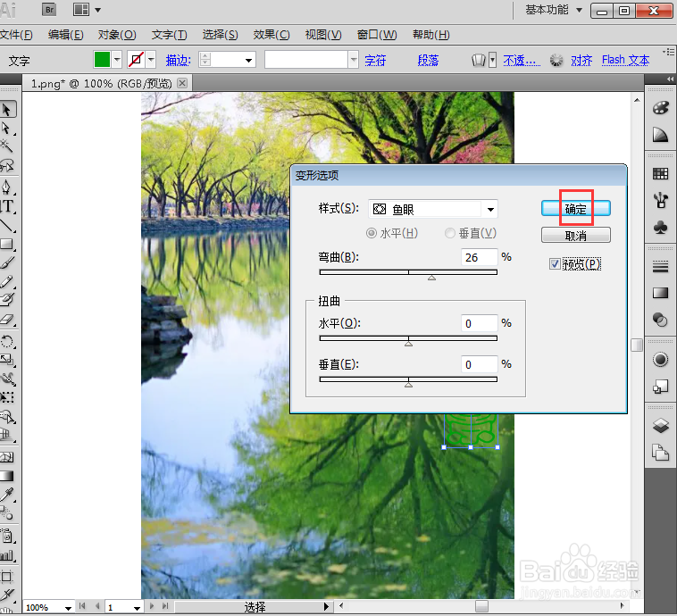Select the Paintbrush tool
Screen dimensions: 677x616
7,262
